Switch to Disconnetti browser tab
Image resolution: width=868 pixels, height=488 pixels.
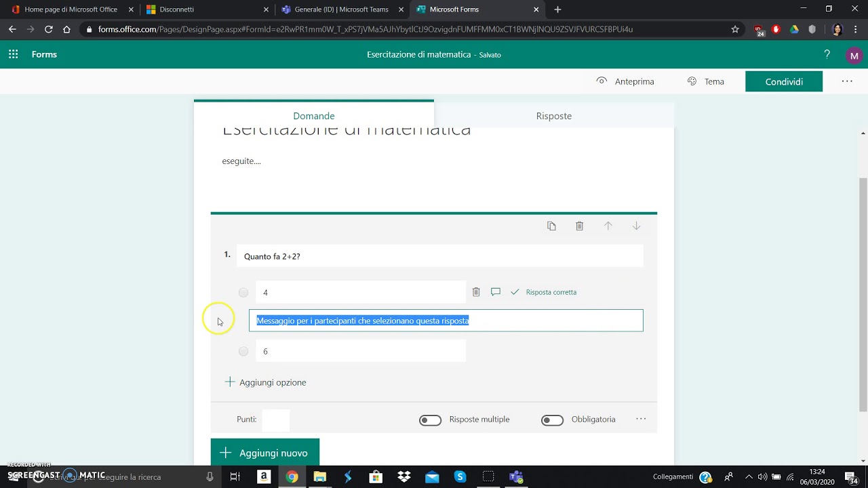point(205,9)
